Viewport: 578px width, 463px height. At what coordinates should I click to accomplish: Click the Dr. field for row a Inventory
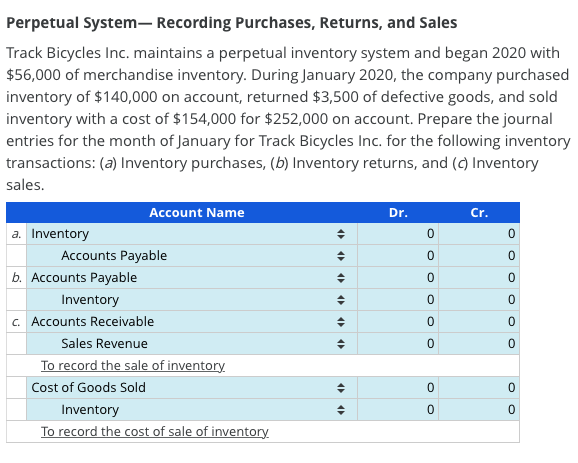click(x=398, y=234)
